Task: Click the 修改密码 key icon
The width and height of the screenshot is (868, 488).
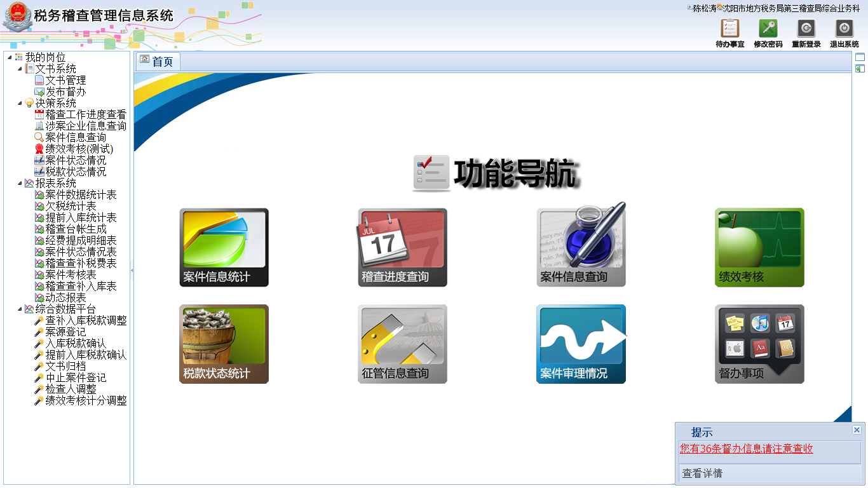Action: [x=768, y=29]
